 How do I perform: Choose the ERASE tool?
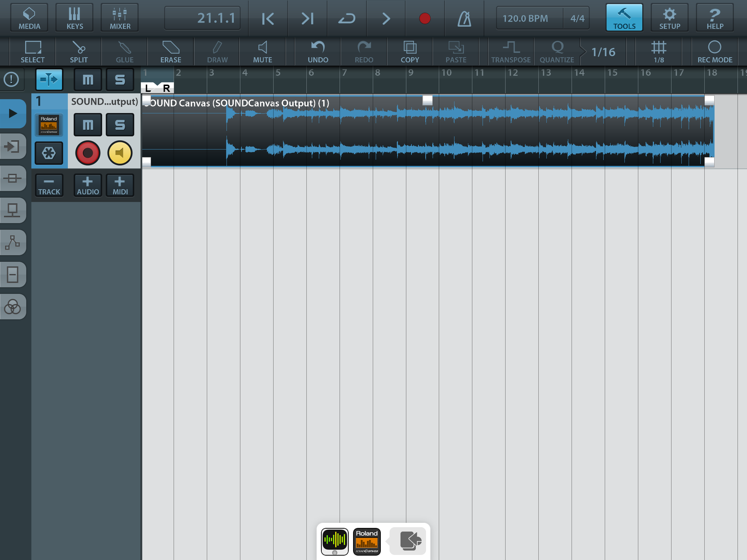pyautogui.click(x=171, y=52)
